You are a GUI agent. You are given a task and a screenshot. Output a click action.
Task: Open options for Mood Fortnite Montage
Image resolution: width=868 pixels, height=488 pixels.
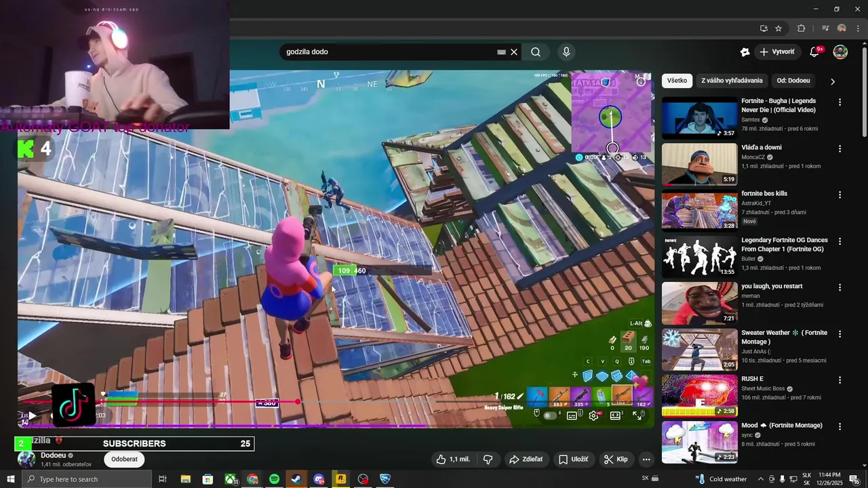tap(840, 426)
